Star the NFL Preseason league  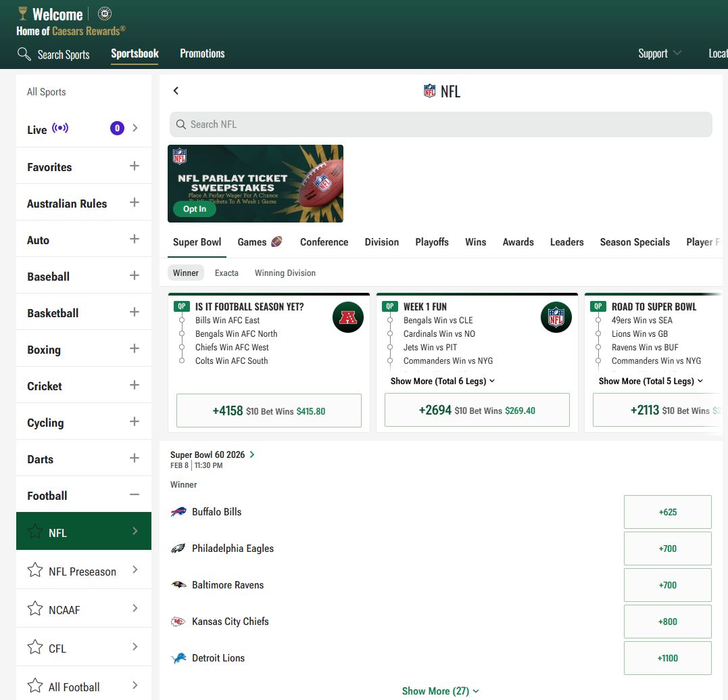point(35,571)
